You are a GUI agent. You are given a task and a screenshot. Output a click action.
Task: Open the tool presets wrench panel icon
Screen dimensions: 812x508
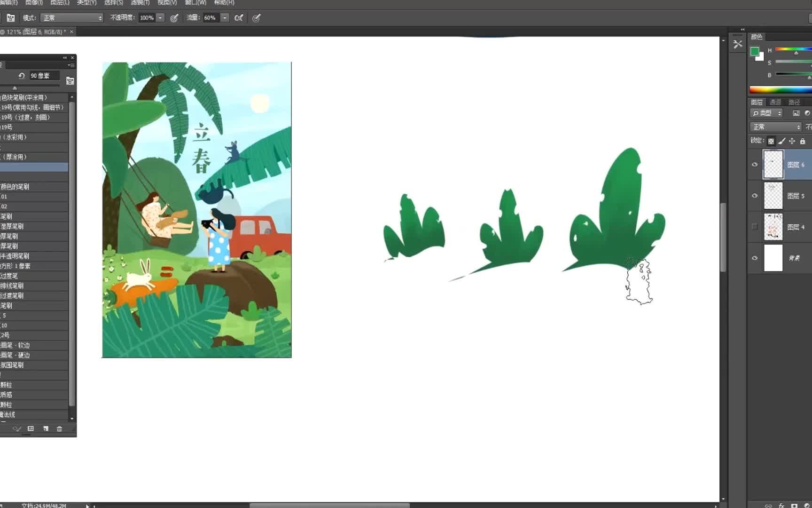point(738,44)
